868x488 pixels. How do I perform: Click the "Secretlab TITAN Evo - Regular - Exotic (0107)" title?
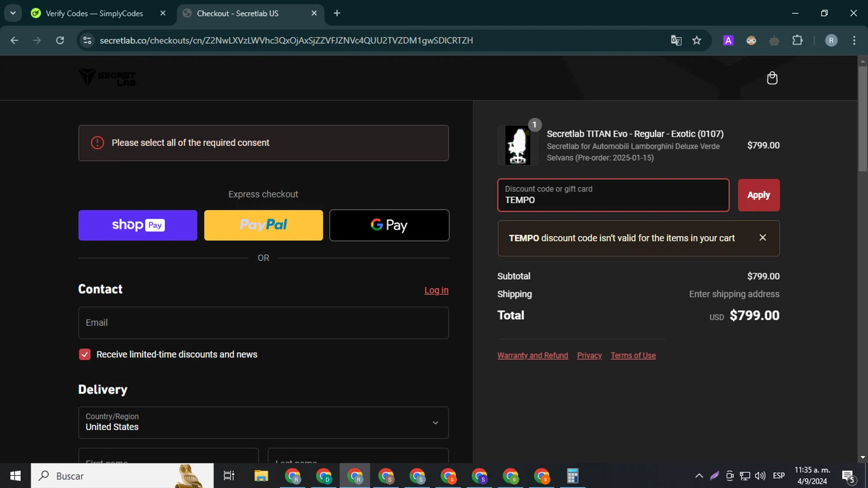point(635,134)
